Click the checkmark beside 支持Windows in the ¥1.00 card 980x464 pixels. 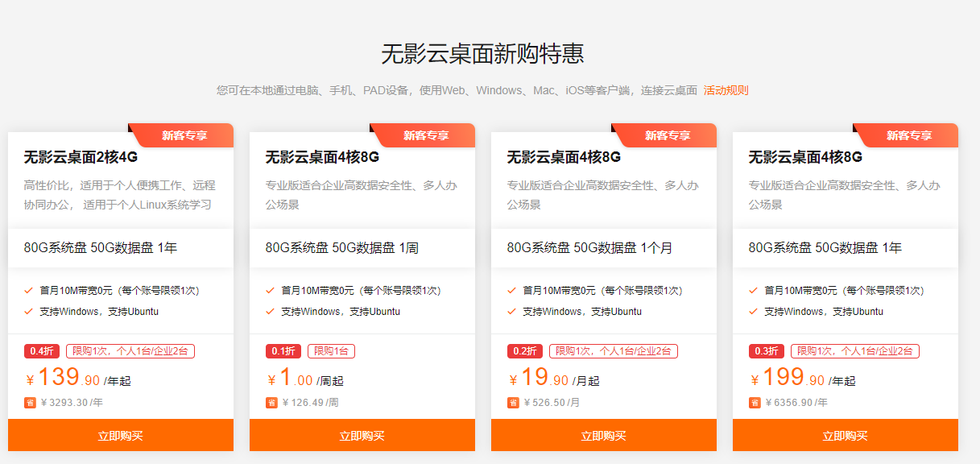pyautogui.click(x=270, y=311)
